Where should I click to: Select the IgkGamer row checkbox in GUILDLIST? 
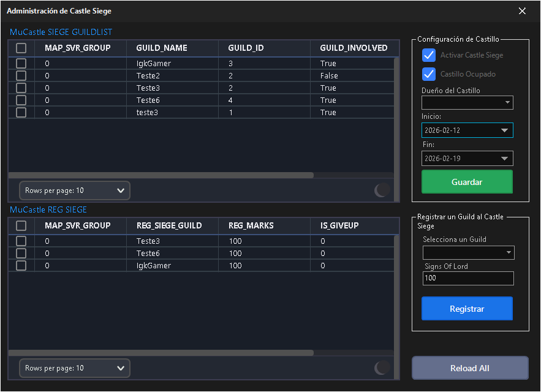pos(21,63)
